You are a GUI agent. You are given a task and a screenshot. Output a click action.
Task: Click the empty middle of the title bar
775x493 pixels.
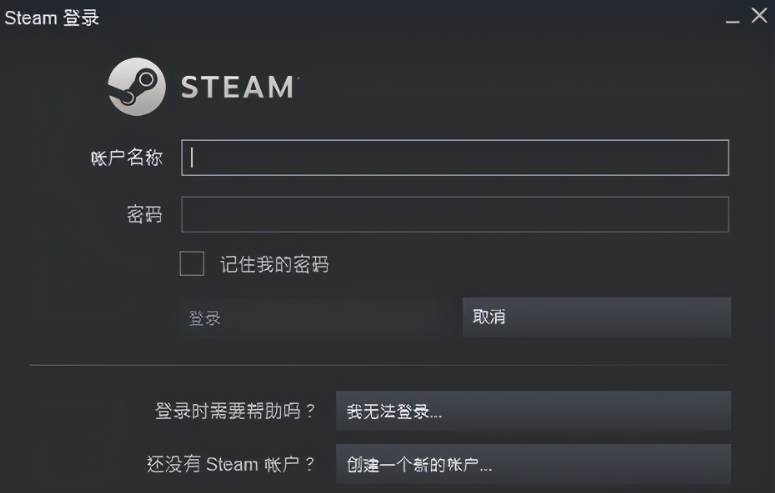point(400,19)
